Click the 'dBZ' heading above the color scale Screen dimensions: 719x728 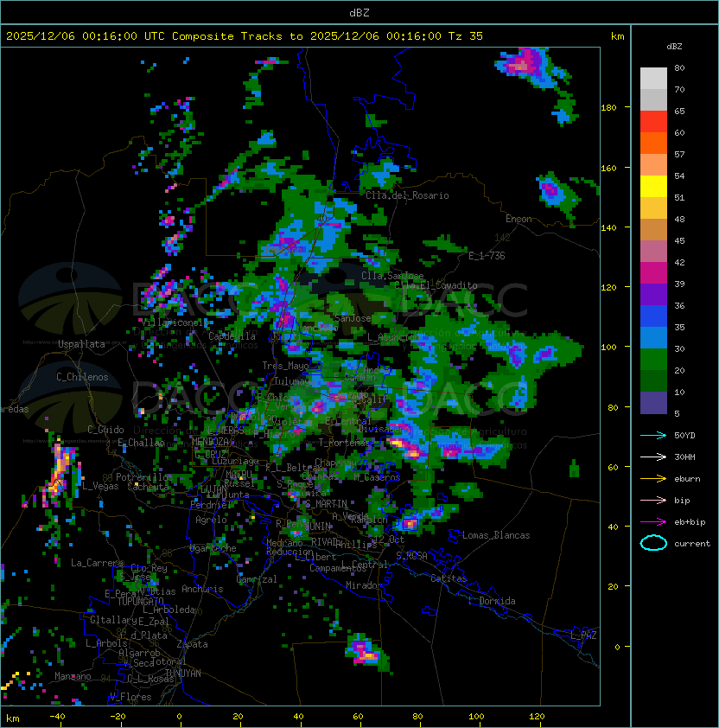click(x=674, y=47)
